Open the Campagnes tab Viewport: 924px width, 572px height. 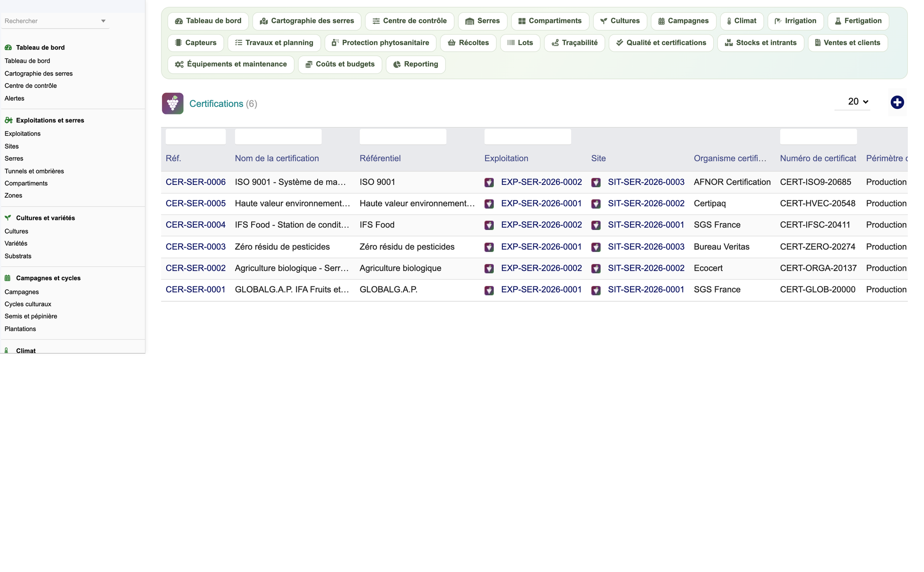pos(683,21)
